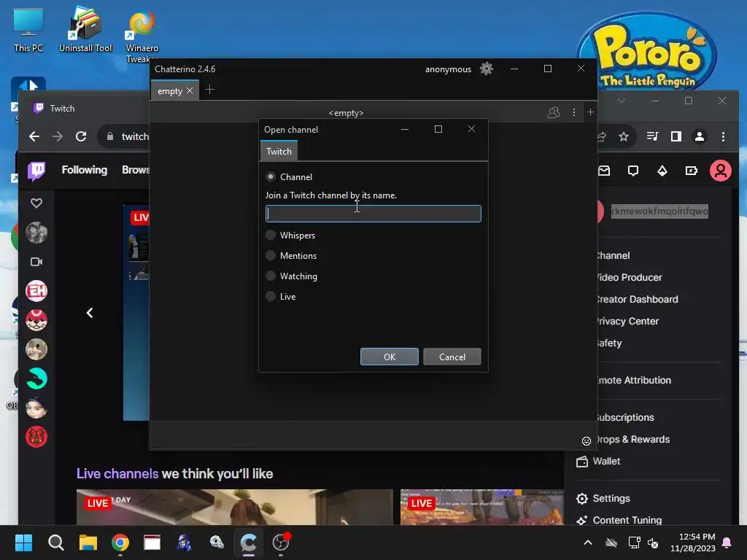The image size is (747, 560).
Task: Open the viewer list icon in Chatterino split
Action: coord(554,112)
